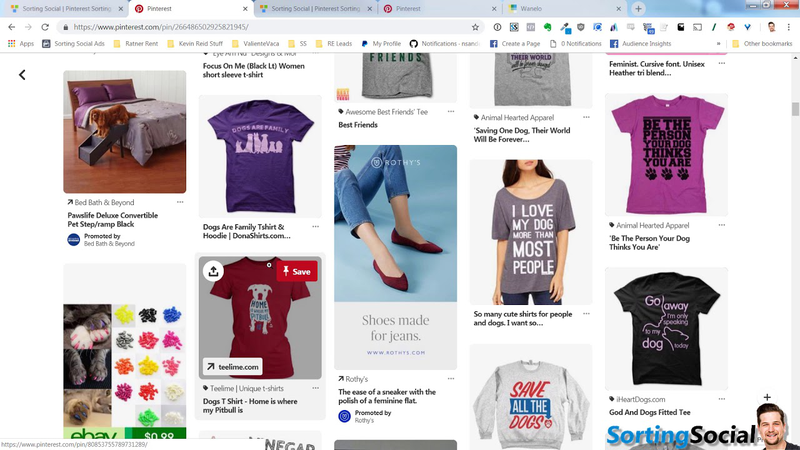The height and width of the screenshot is (450, 800).
Task: Switch to the first Sorting Social tab
Action: point(60,8)
